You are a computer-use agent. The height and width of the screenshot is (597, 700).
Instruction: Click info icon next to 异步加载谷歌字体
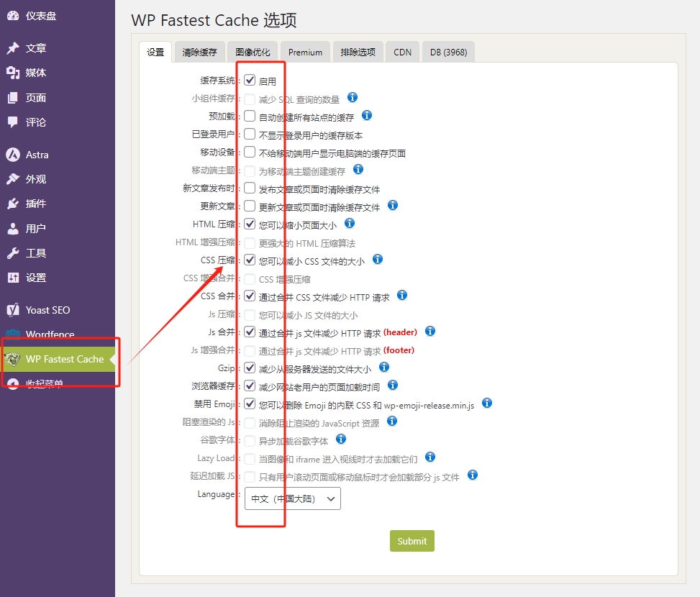click(340, 439)
